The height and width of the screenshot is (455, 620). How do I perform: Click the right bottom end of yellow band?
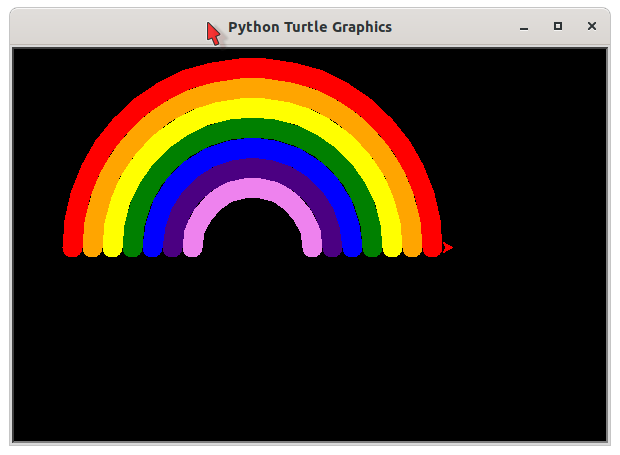(392, 247)
